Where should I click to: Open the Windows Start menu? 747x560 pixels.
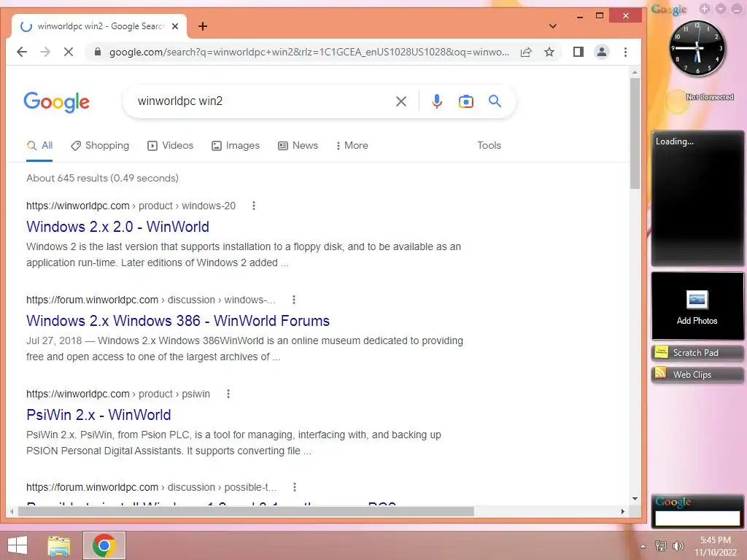(18, 545)
